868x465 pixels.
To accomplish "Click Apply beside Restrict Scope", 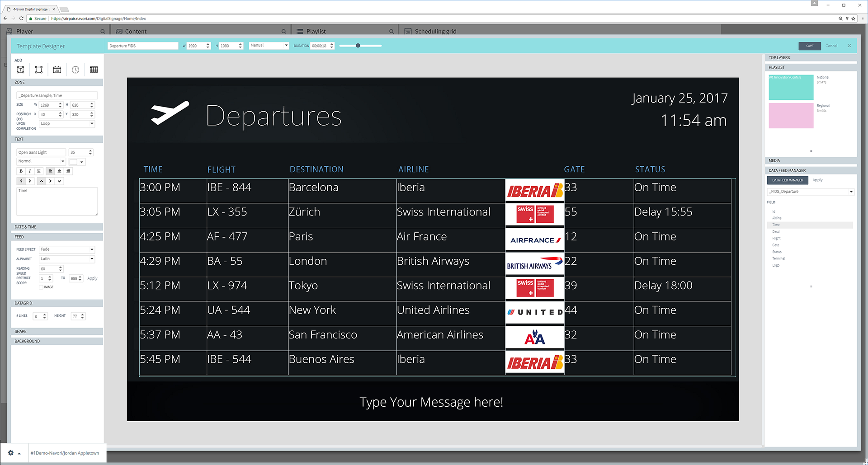I will click(92, 278).
